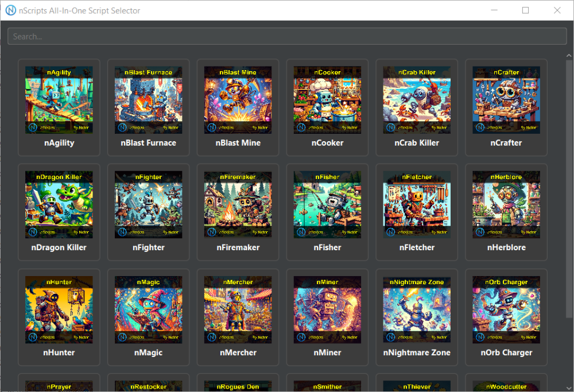
Task: Open the nMercher script image
Action: point(238,310)
